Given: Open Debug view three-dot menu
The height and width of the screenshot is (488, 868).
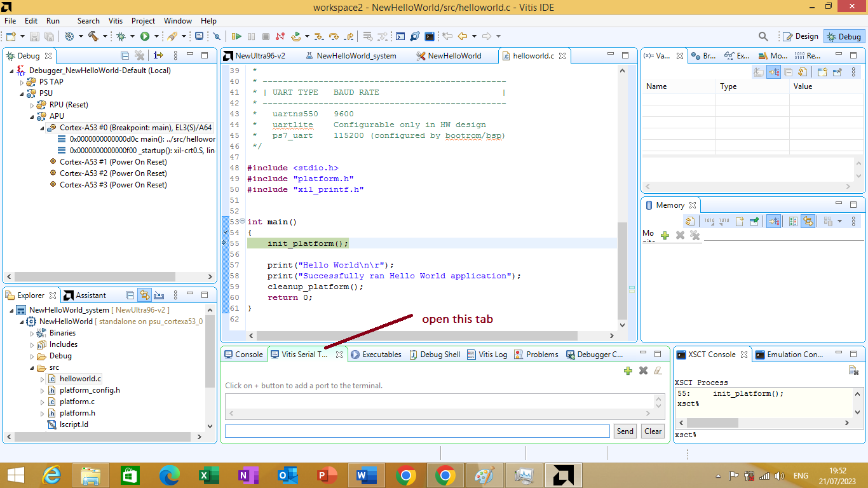Looking at the screenshot, I should click(176, 55).
